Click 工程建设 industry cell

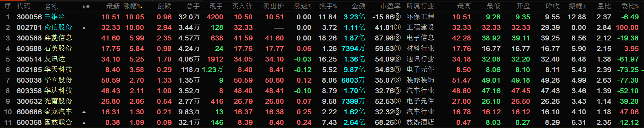tap(420, 27)
